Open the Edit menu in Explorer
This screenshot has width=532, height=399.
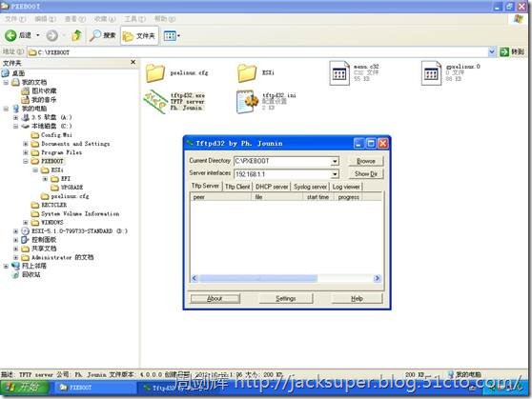45,19
